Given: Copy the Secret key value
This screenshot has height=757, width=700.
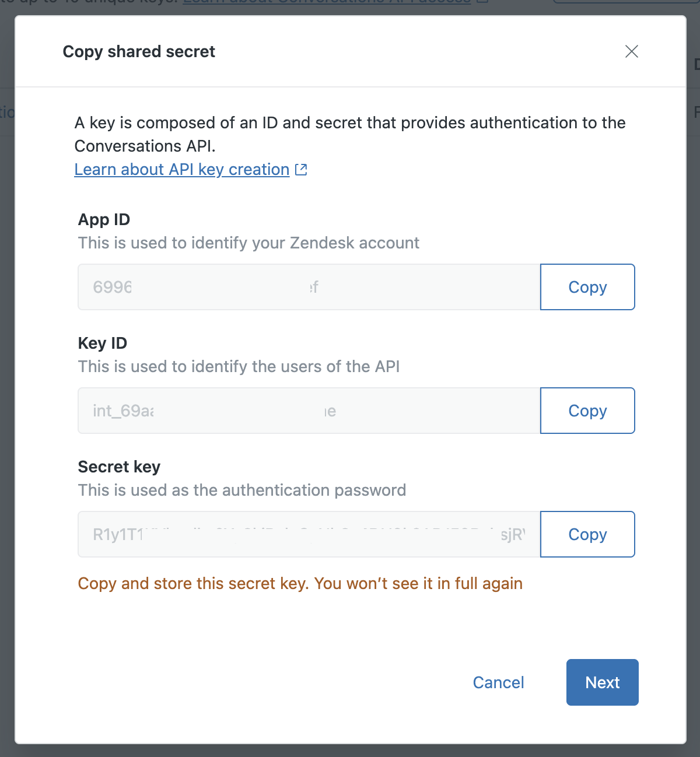Looking at the screenshot, I should coord(587,534).
